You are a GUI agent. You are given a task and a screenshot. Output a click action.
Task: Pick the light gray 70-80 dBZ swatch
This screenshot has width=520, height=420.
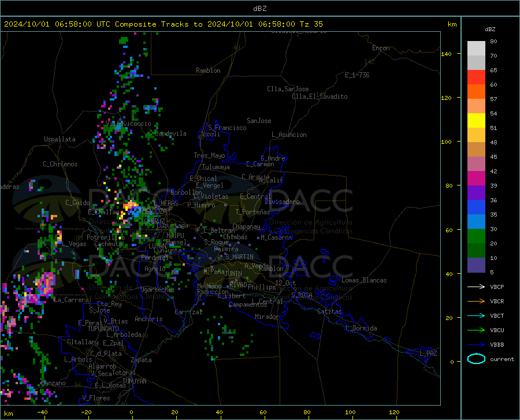point(476,49)
